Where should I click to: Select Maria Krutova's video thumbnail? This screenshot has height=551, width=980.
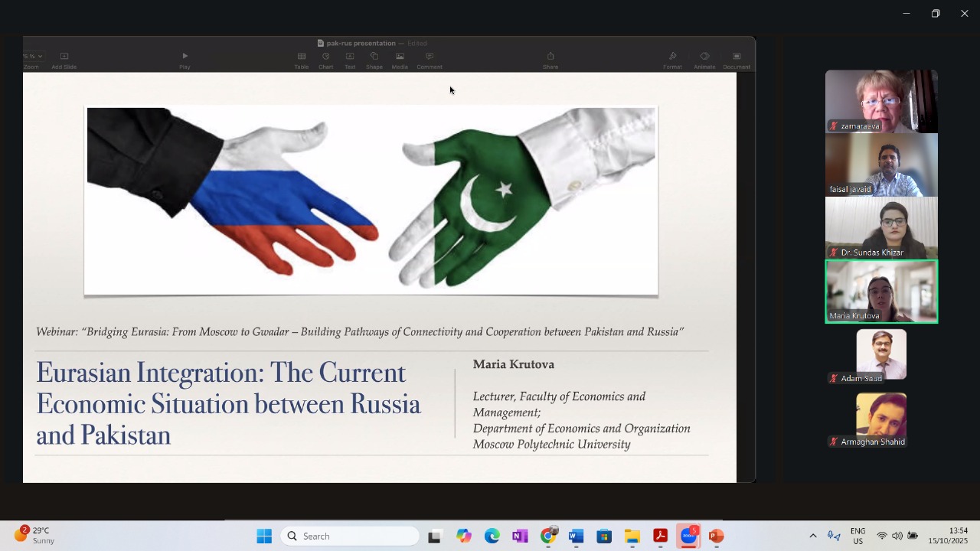(881, 292)
